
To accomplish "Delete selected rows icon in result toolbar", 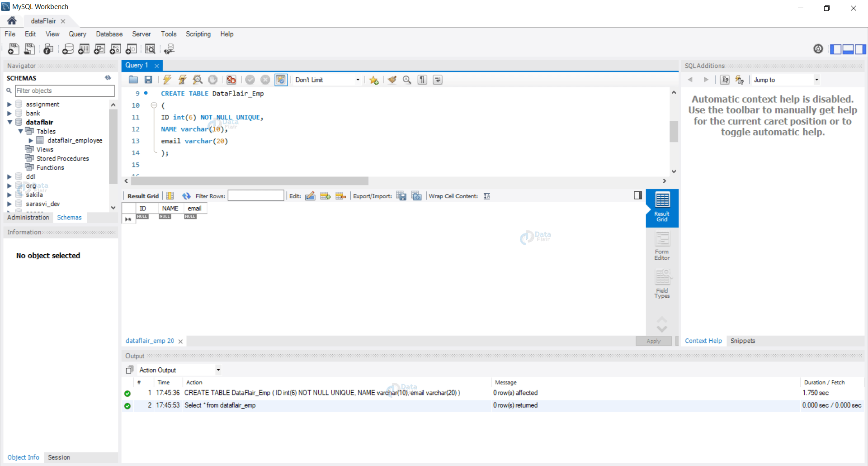I will point(341,196).
